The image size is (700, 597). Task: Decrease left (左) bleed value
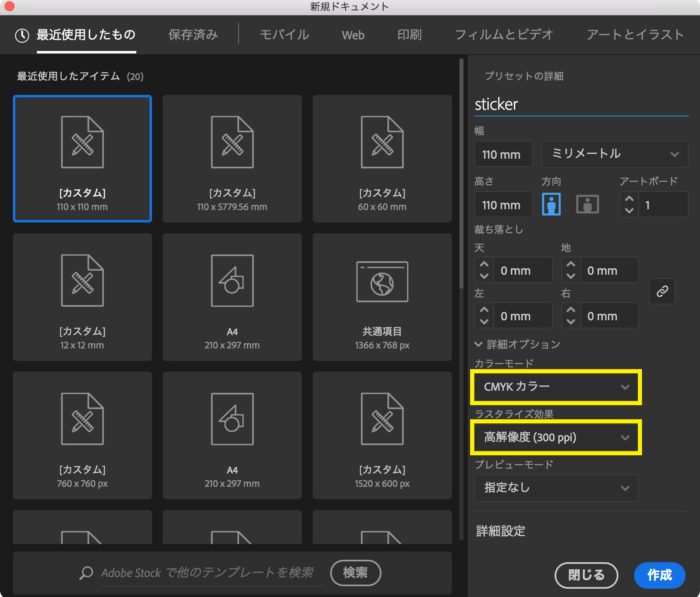coord(484,321)
